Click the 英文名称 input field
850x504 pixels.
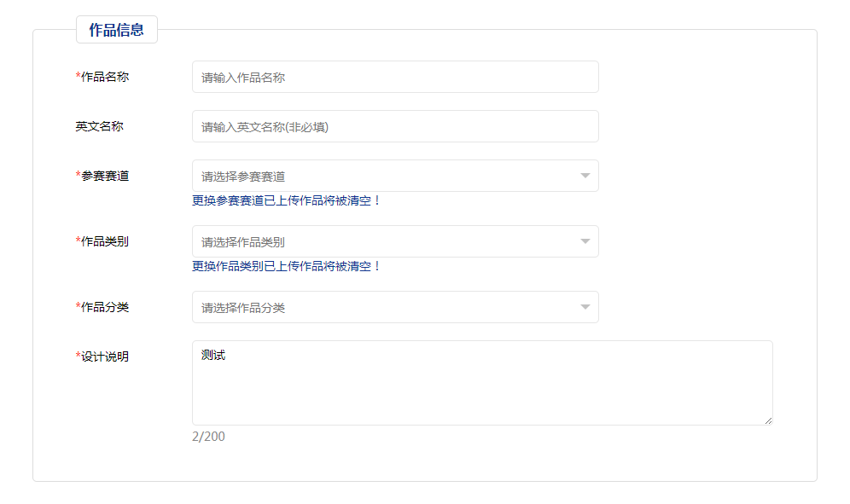(x=393, y=125)
